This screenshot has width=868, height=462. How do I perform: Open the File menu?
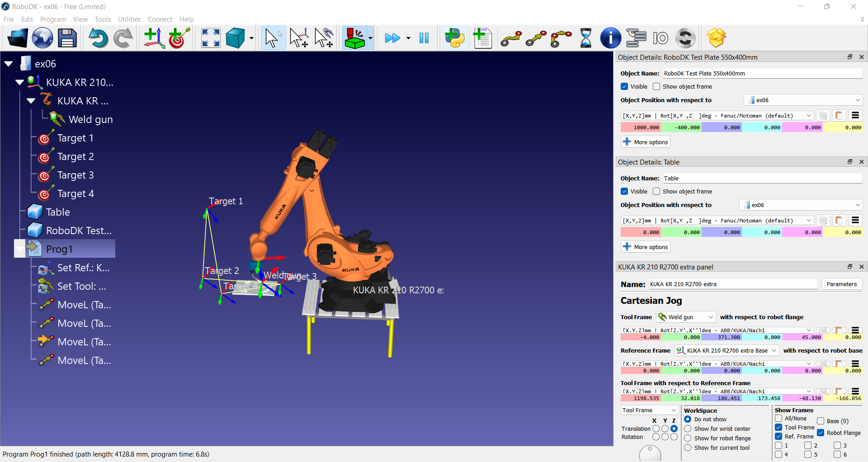coord(9,19)
